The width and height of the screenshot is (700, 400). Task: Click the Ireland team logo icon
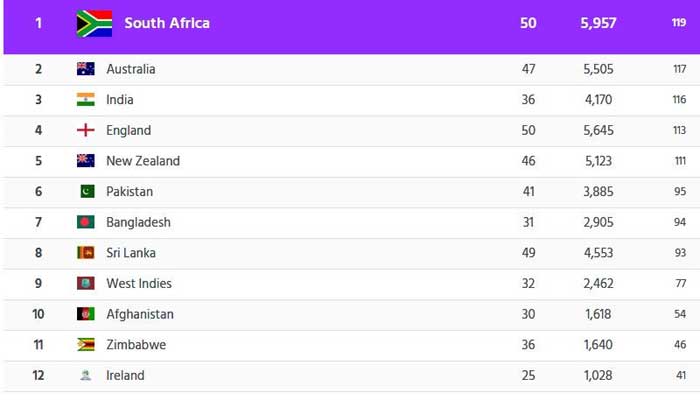86,375
